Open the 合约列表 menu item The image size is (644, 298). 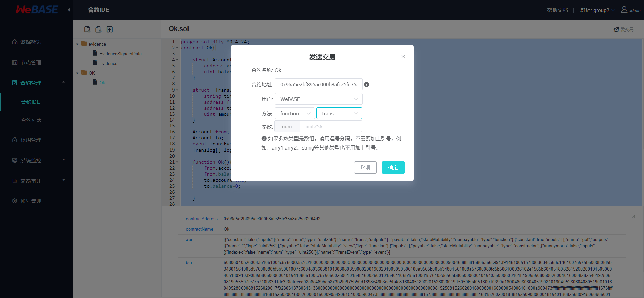[x=32, y=120]
